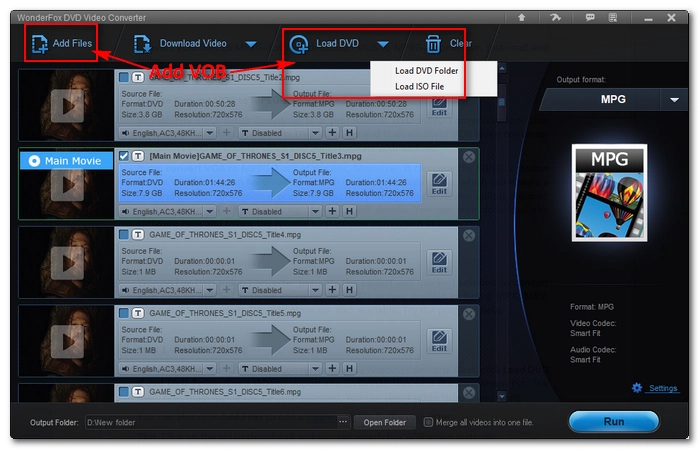This screenshot has width=700, height=450.
Task: Click the H hardcode icon for Title5.mpg
Action: [x=350, y=368]
